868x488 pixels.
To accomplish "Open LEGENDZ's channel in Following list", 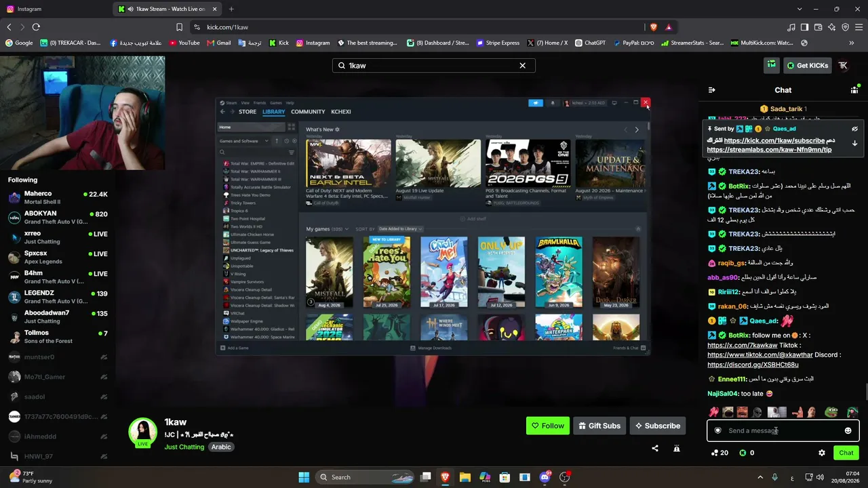I will tap(58, 297).
